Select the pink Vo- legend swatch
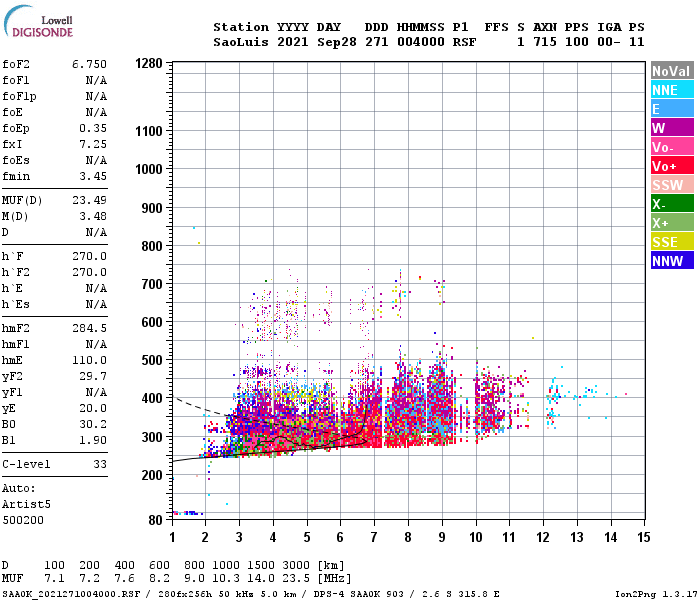The height and width of the screenshot is (600, 700). [x=672, y=147]
